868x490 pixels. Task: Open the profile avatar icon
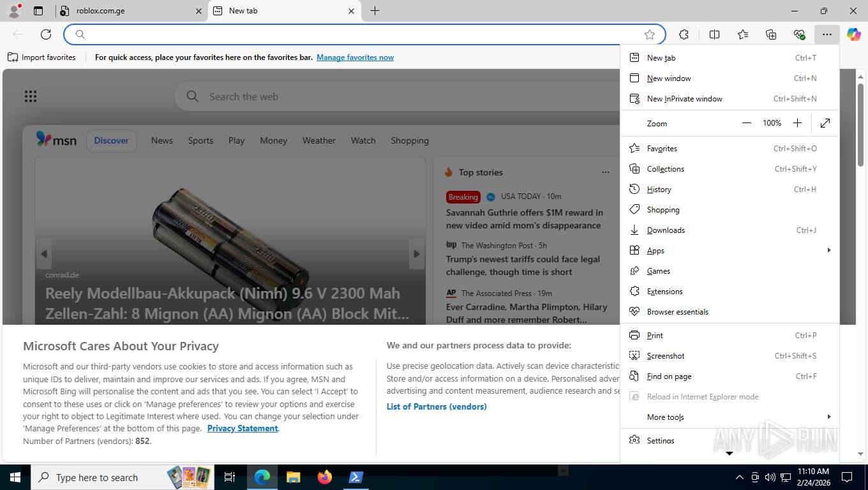click(x=14, y=11)
